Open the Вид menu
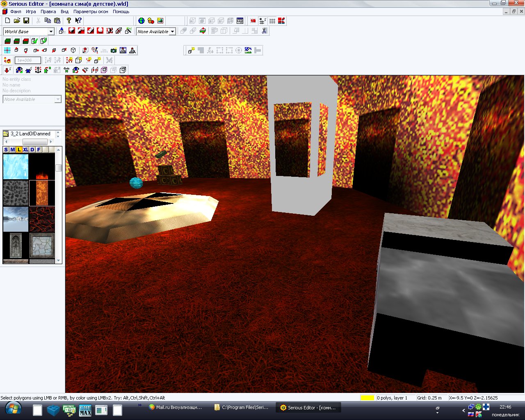 click(65, 11)
